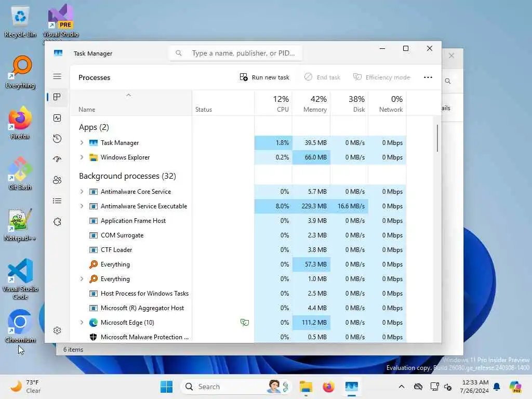
Task: Select Microsoft Malware Protection process row
Action: click(x=238, y=337)
